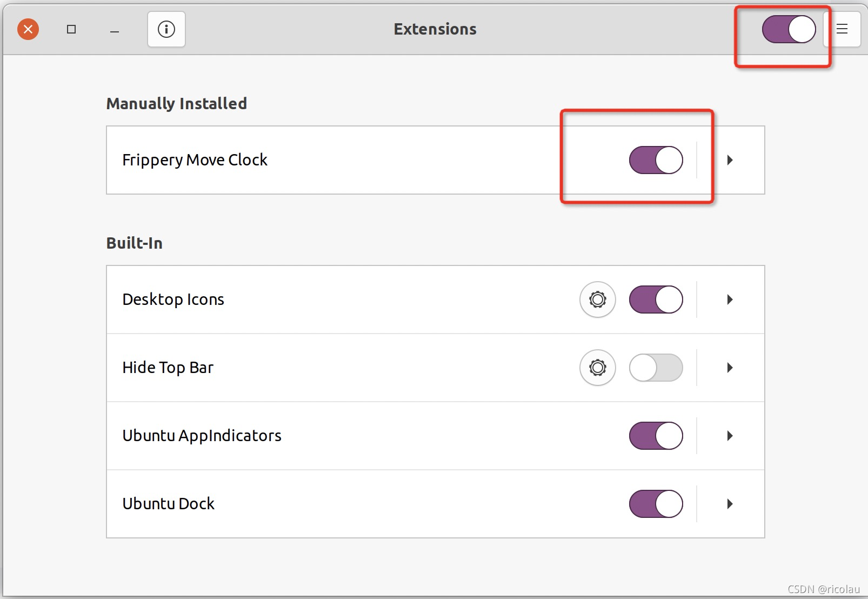Expand Ubuntu AppIndicators details arrow
The height and width of the screenshot is (599, 868).
tap(730, 436)
